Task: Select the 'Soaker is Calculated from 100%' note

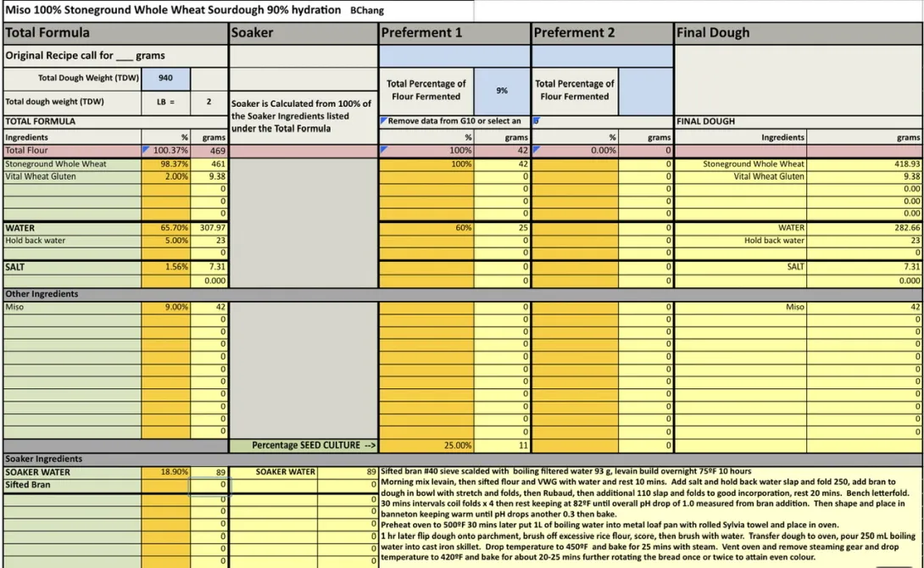Action: point(303,116)
